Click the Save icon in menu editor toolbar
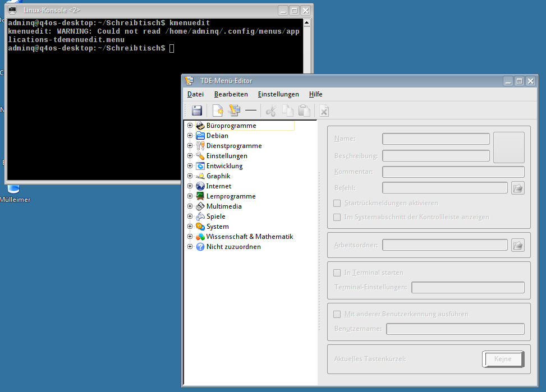Viewport: 546px width, 392px height. coord(197,110)
